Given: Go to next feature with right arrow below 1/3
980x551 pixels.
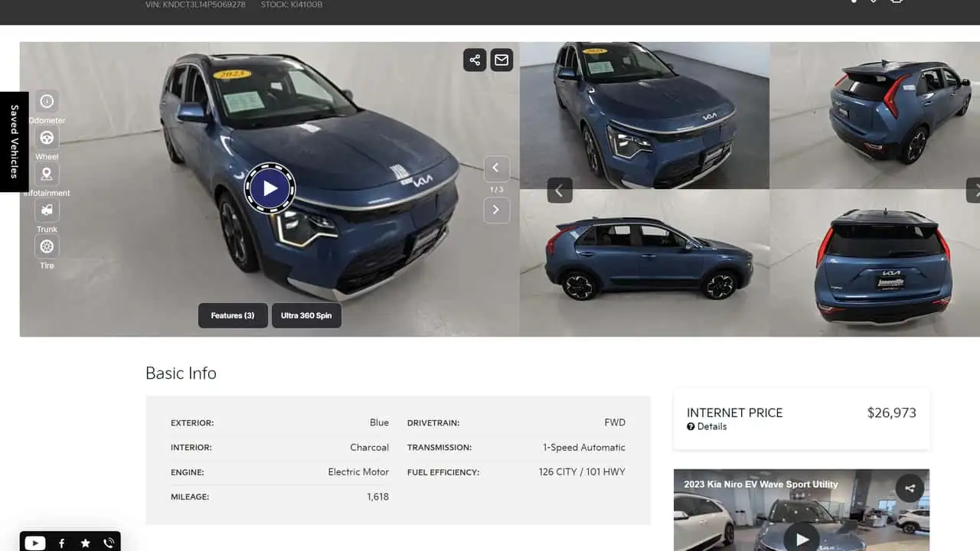Looking at the screenshot, I should 496,210.
